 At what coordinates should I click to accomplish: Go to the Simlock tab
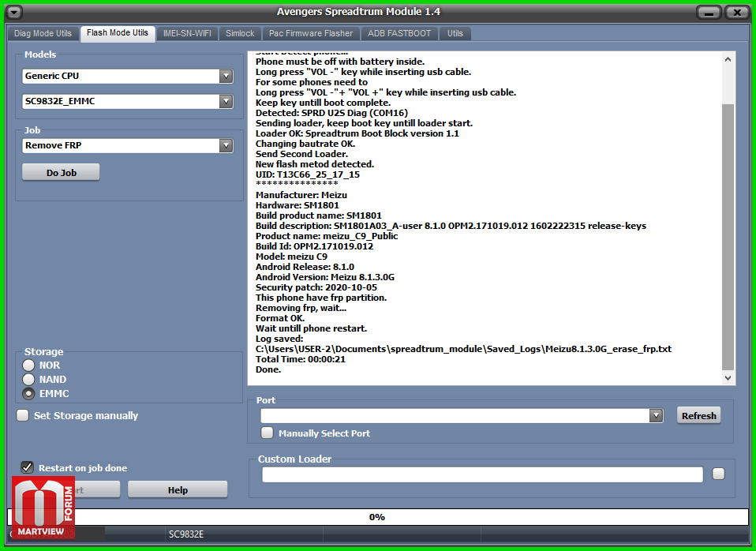[x=240, y=33]
